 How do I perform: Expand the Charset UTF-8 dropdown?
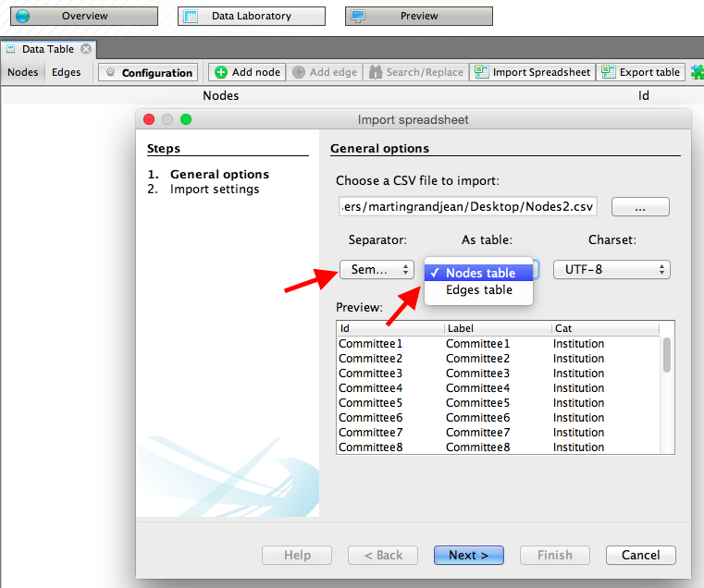click(x=611, y=269)
